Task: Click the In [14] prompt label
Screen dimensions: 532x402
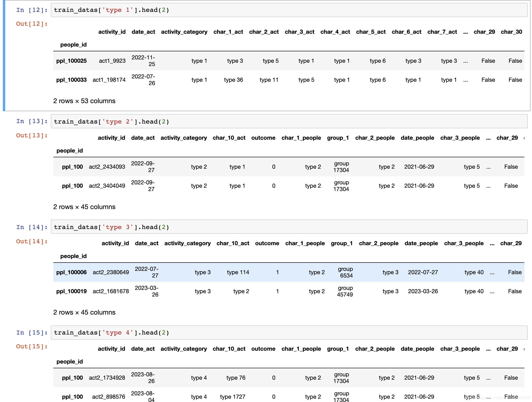Action: point(32,227)
